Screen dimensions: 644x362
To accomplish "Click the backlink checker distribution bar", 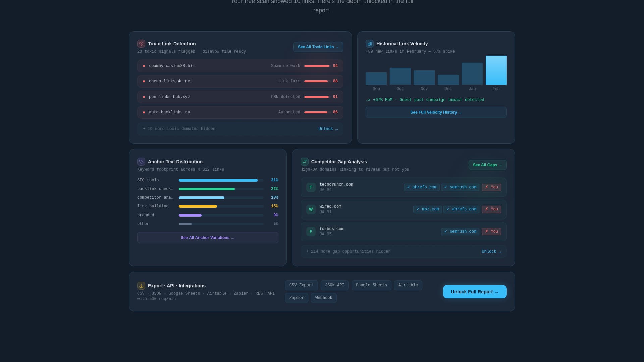I will click(221, 189).
